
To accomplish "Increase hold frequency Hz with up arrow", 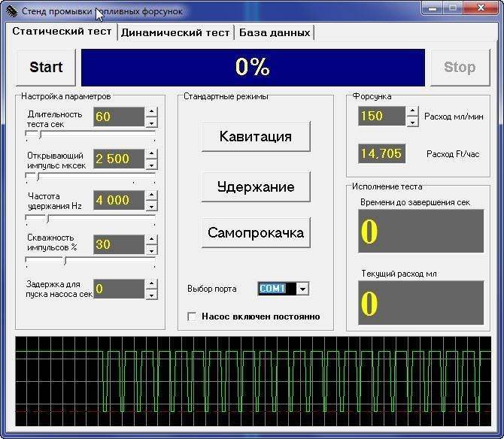I will coord(151,195).
